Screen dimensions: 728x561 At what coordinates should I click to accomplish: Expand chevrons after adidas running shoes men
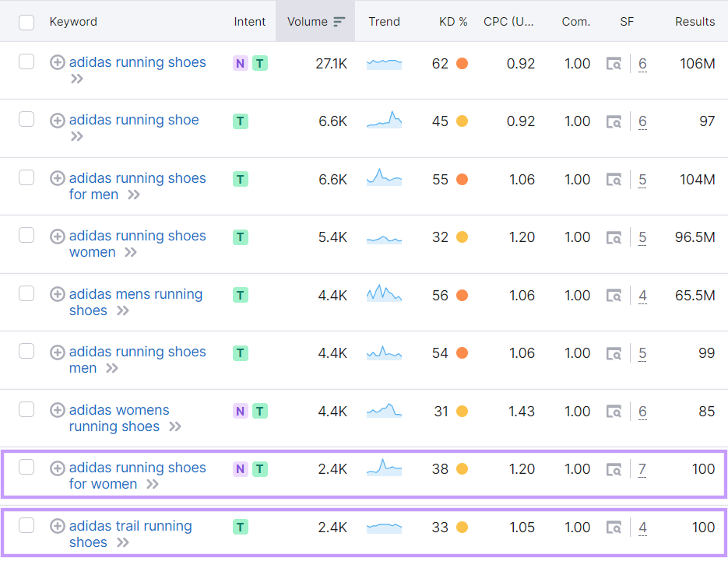[112, 369]
